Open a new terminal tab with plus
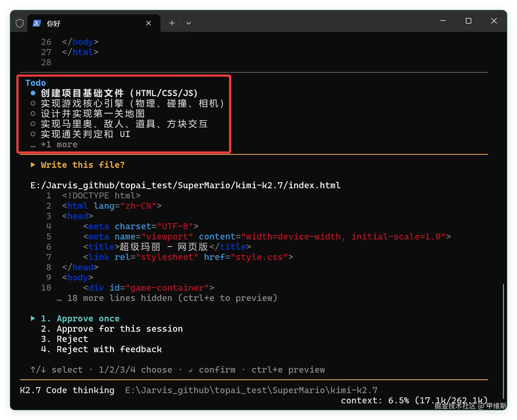517x420 pixels. click(x=172, y=23)
